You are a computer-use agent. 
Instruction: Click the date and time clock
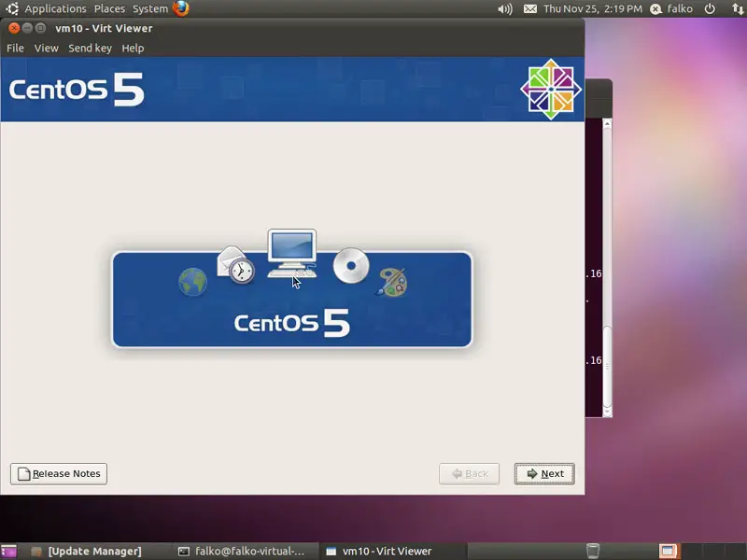click(593, 8)
